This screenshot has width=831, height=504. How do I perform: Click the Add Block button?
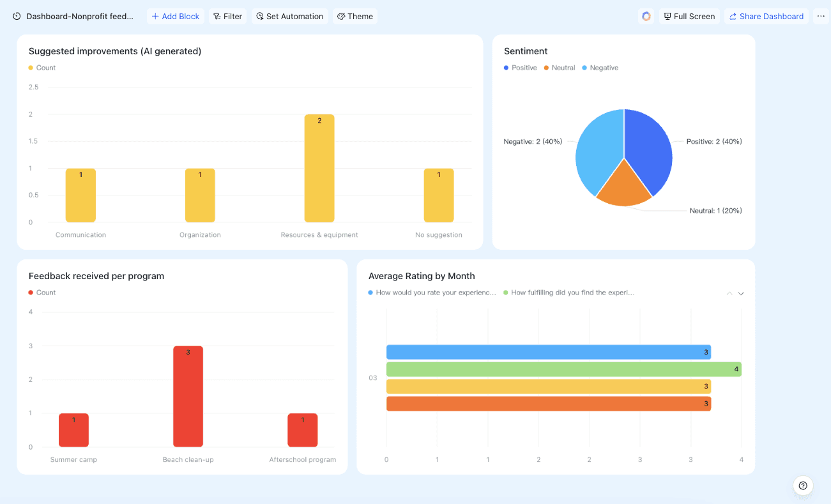click(176, 17)
